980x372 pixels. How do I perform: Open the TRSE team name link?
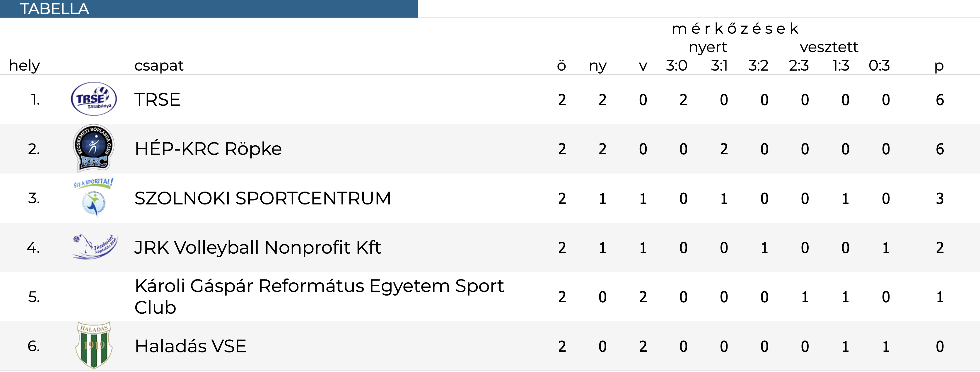pyautogui.click(x=157, y=100)
